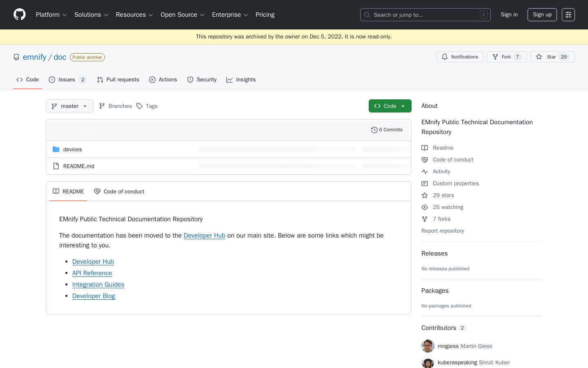588x368 pixels.
Task: Click the Notifications bell button
Action: coord(460,57)
